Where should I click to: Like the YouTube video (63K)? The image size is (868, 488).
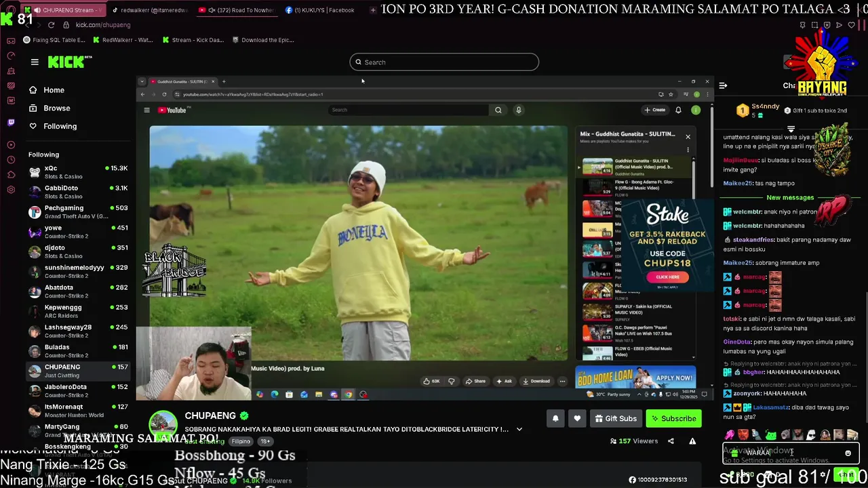[431, 381]
